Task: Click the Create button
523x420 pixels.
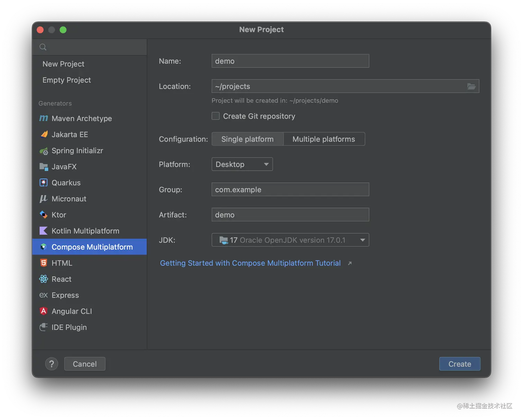Action: point(460,364)
